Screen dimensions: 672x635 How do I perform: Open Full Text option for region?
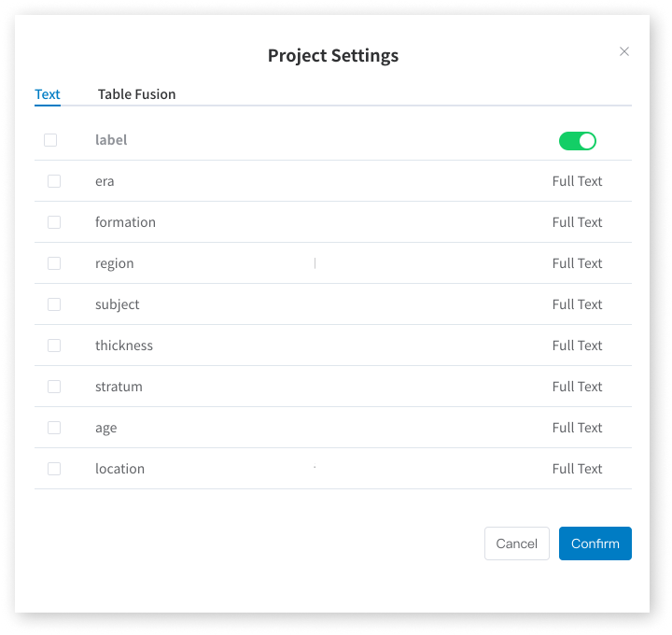577,263
